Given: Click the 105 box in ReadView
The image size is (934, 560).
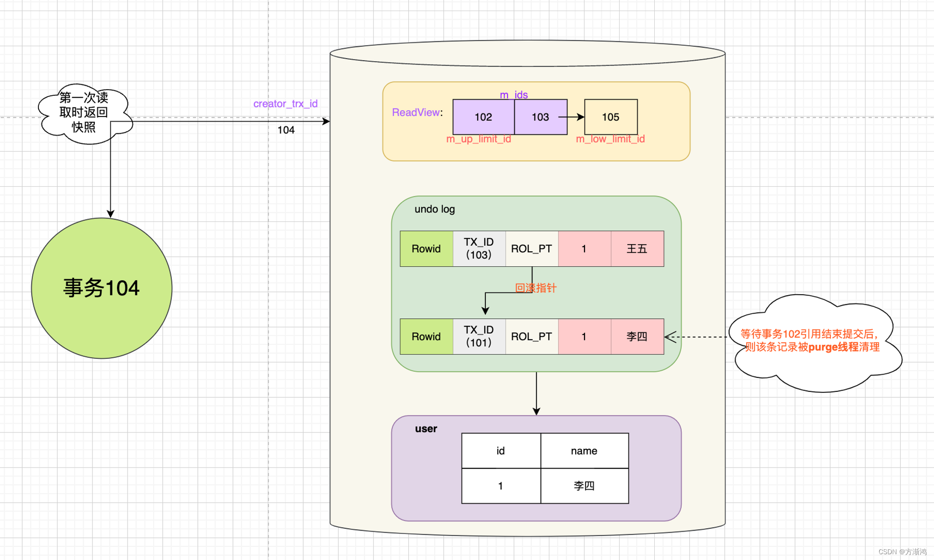Looking at the screenshot, I should pyautogui.click(x=611, y=117).
